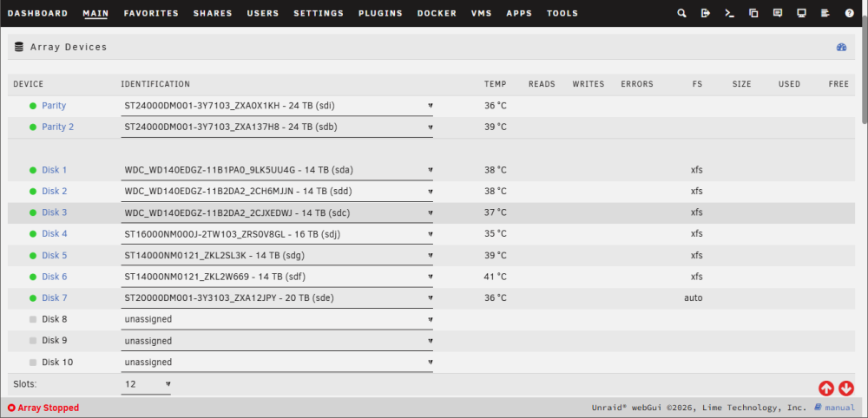Click the windows/copy icon in the header
This screenshot has width=868, height=418.
pos(753,13)
